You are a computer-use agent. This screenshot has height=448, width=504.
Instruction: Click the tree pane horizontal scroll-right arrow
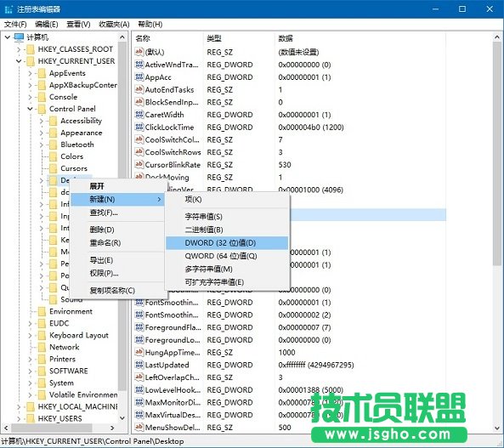click(112, 428)
